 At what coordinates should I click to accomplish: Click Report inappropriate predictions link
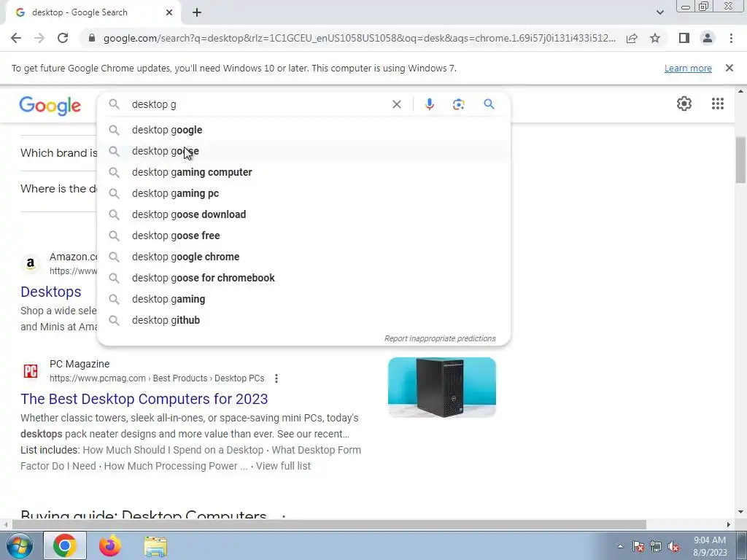440,338
